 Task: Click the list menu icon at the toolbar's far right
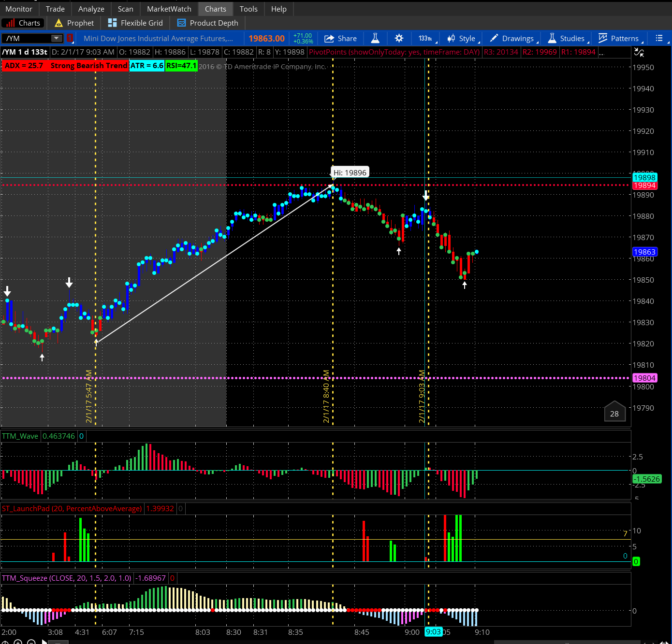click(659, 39)
